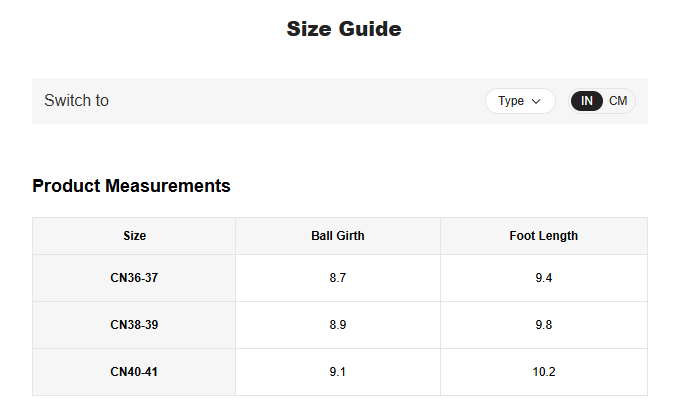Click the 9.4 foot length value

pyautogui.click(x=543, y=278)
